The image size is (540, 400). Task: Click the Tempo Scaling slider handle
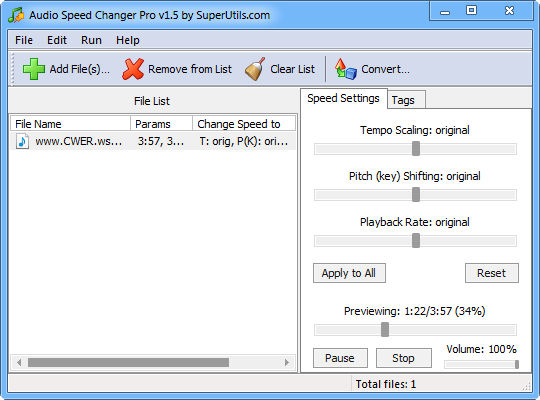pyautogui.click(x=416, y=149)
